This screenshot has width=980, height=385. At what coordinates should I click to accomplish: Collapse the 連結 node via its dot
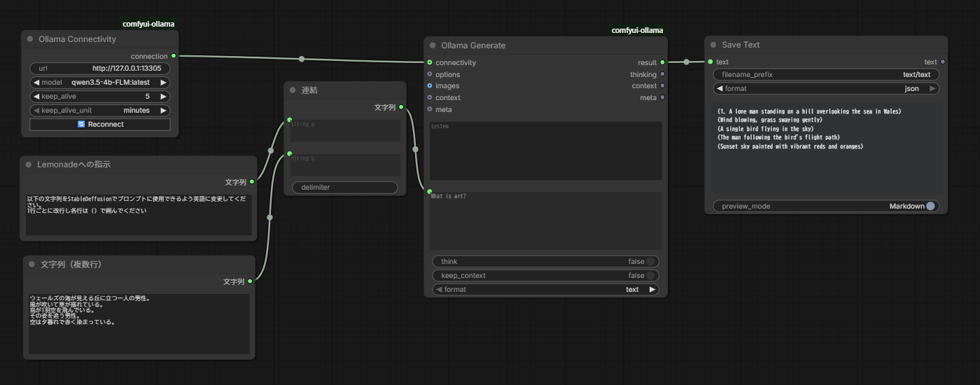tap(293, 90)
